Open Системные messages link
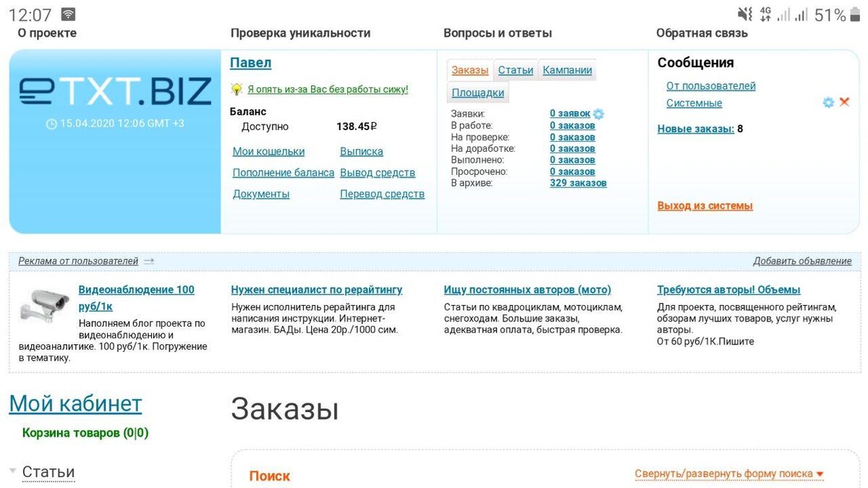This screenshot has width=868, height=488. [694, 103]
